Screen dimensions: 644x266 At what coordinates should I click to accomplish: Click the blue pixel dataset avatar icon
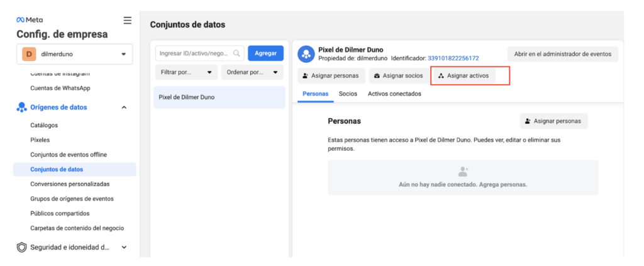click(x=306, y=54)
